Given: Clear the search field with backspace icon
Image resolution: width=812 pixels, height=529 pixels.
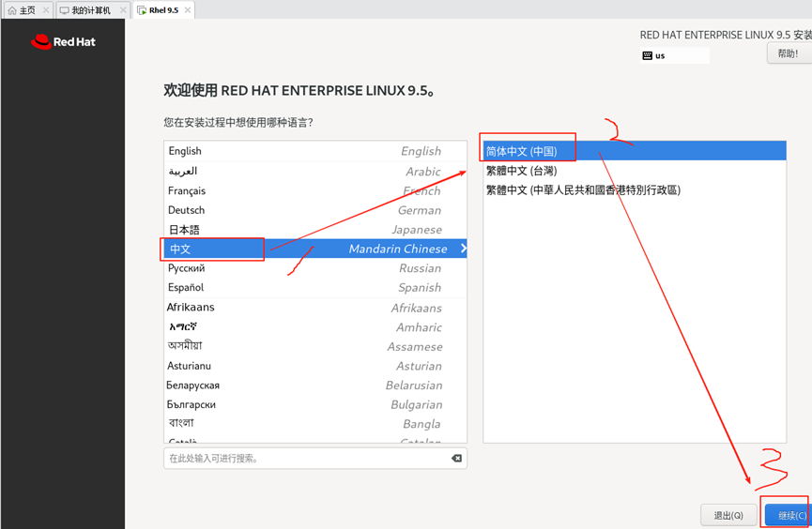Looking at the screenshot, I should pyautogui.click(x=456, y=458).
